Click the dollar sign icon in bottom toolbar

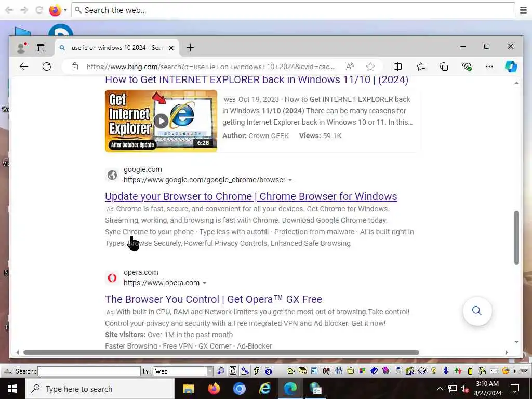[446, 371]
